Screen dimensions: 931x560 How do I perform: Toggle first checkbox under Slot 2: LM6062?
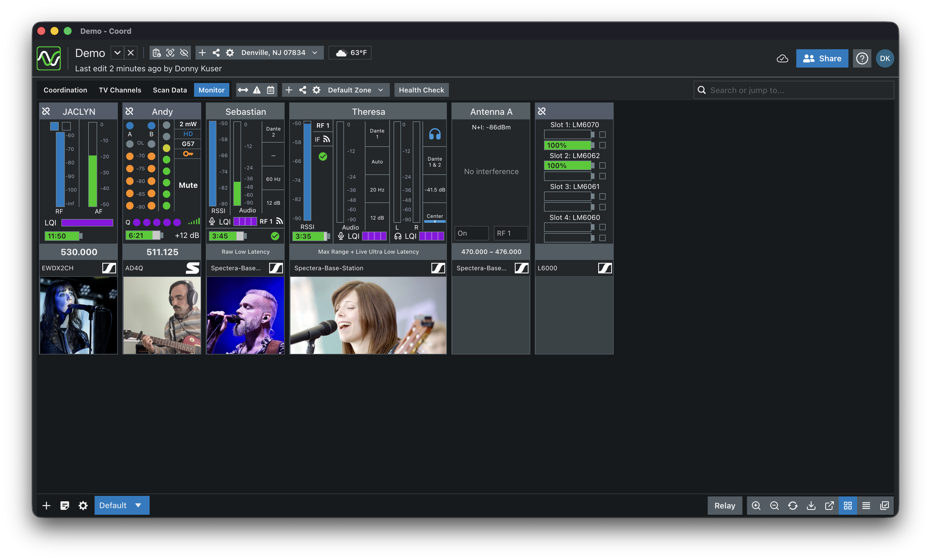tap(603, 166)
